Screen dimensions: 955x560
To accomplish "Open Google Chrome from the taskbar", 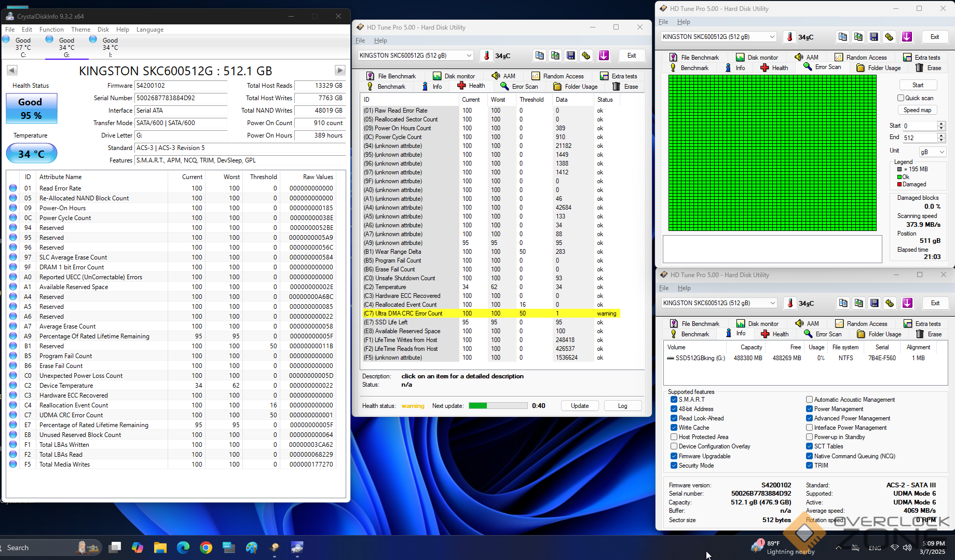I will point(206,548).
